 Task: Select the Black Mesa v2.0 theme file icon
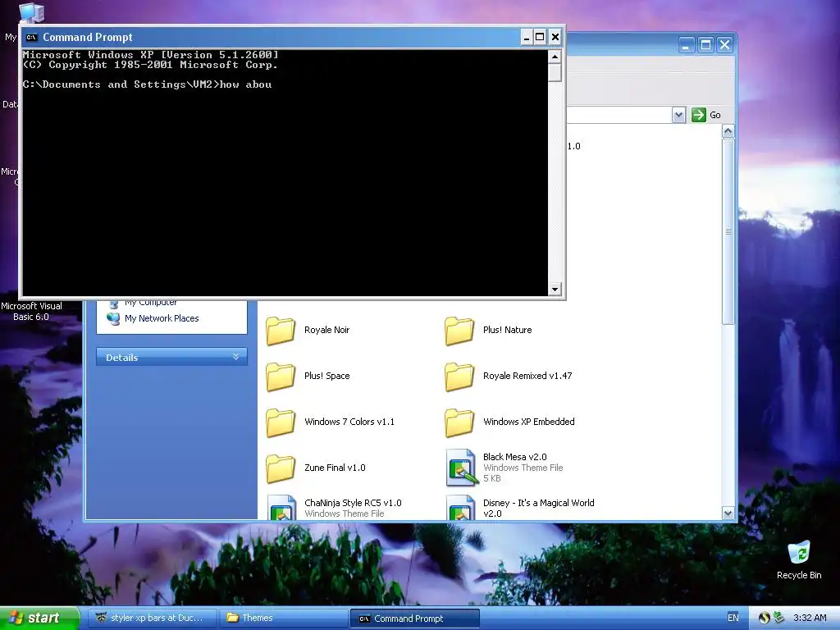pos(461,468)
